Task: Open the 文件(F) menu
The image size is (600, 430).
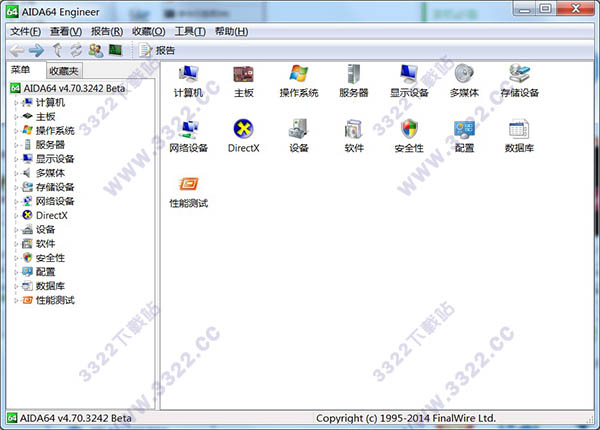Action: coord(25,31)
